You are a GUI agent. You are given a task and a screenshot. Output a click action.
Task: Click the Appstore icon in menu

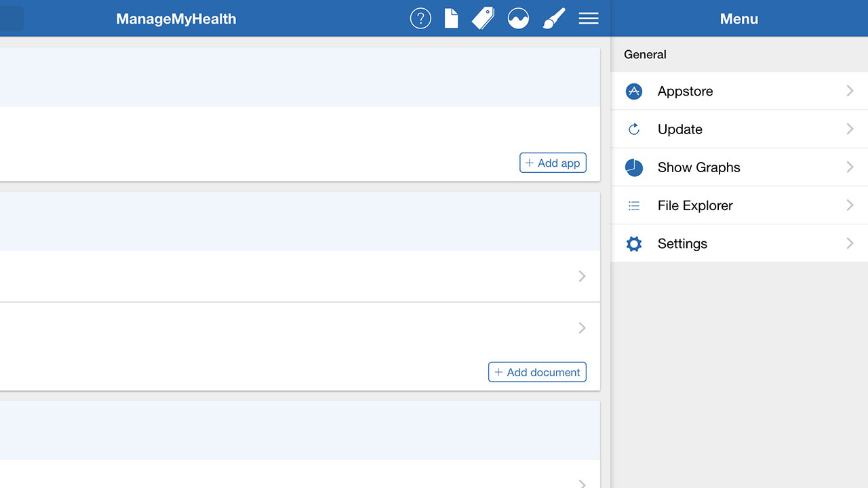coord(634,91)
